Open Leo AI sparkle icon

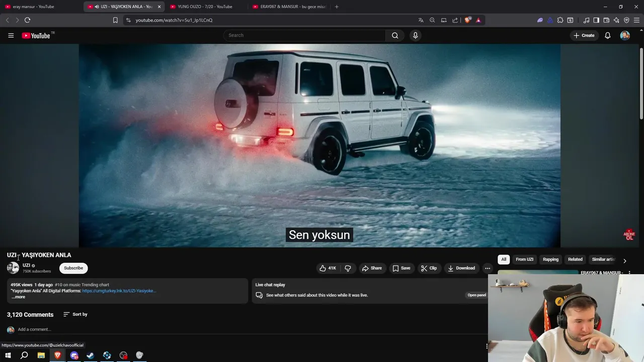pos(616,20)
